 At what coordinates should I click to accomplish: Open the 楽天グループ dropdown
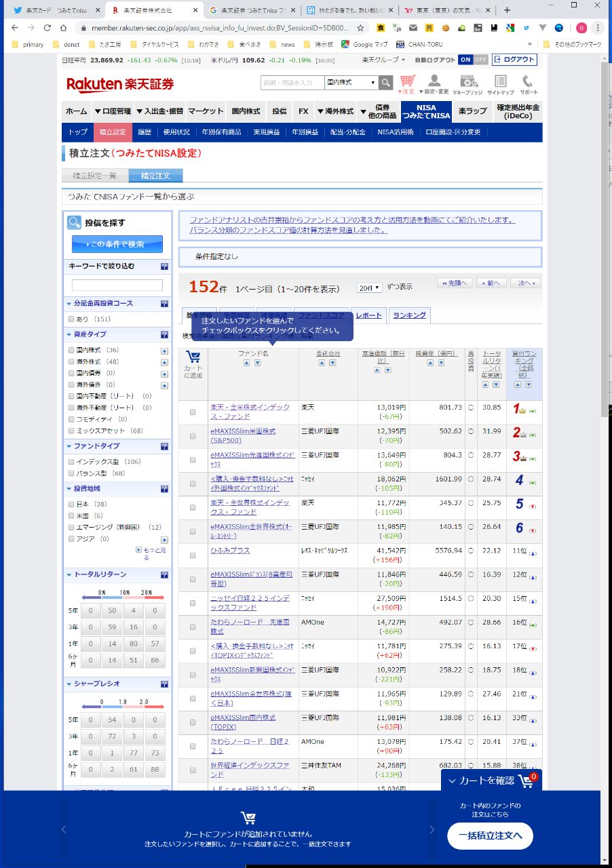[383, 60]
